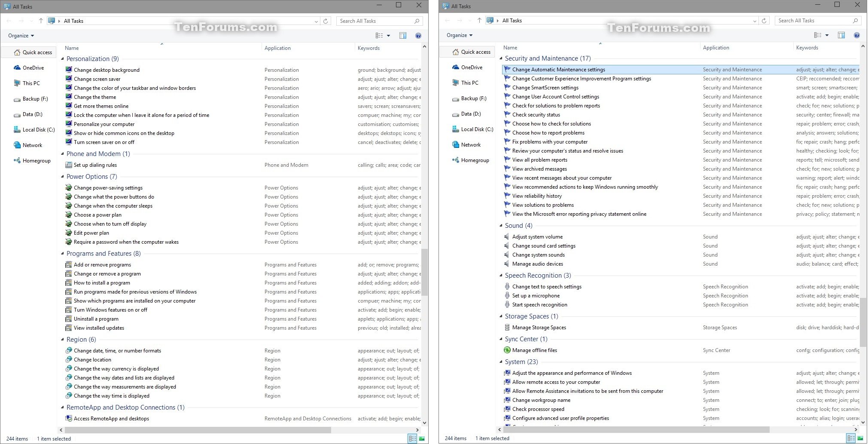Click the Network icon in left window sidebar
This screenshot has height=444, width=868.
tap(17, 145)
